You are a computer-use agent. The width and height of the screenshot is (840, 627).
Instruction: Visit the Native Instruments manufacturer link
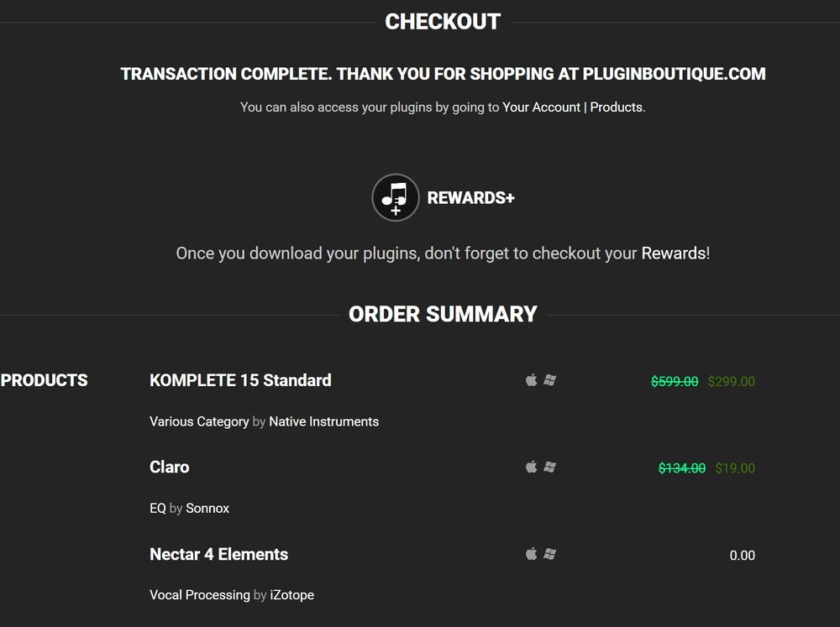click(x=323, y=422)
